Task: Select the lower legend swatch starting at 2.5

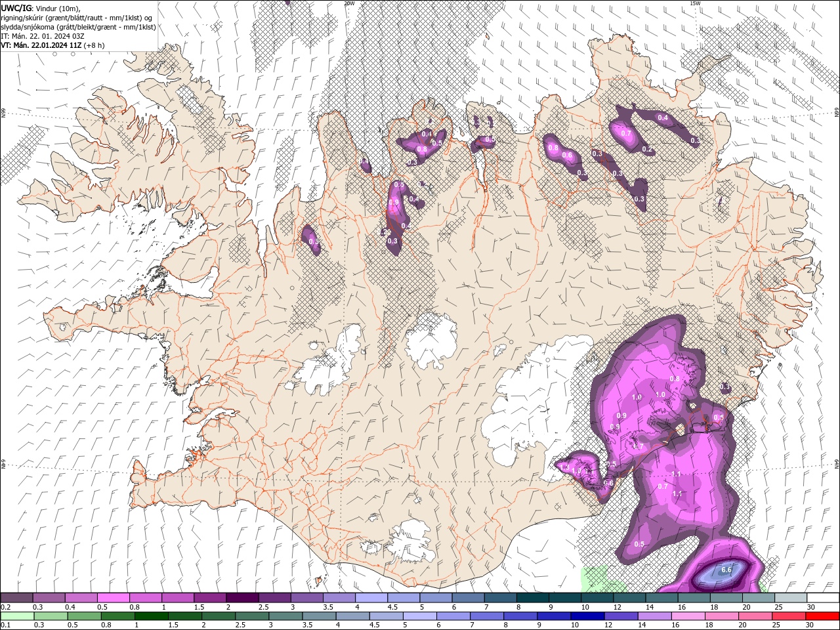Action: (x=251, y=616)
